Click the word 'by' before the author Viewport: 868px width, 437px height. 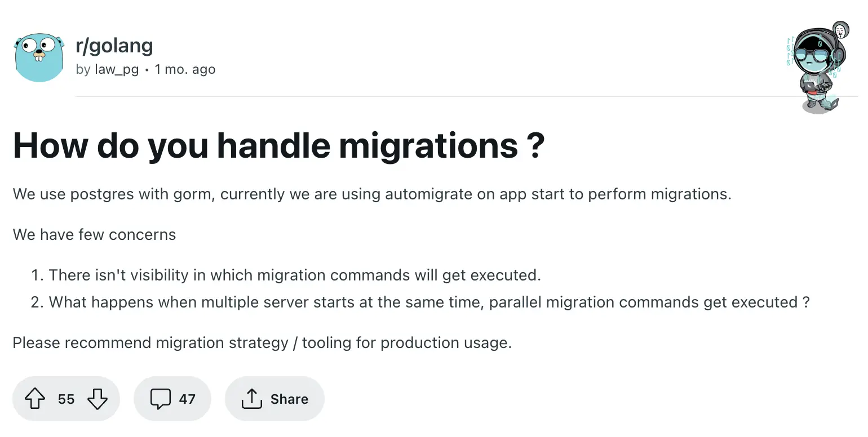click(x=83, y=70)
